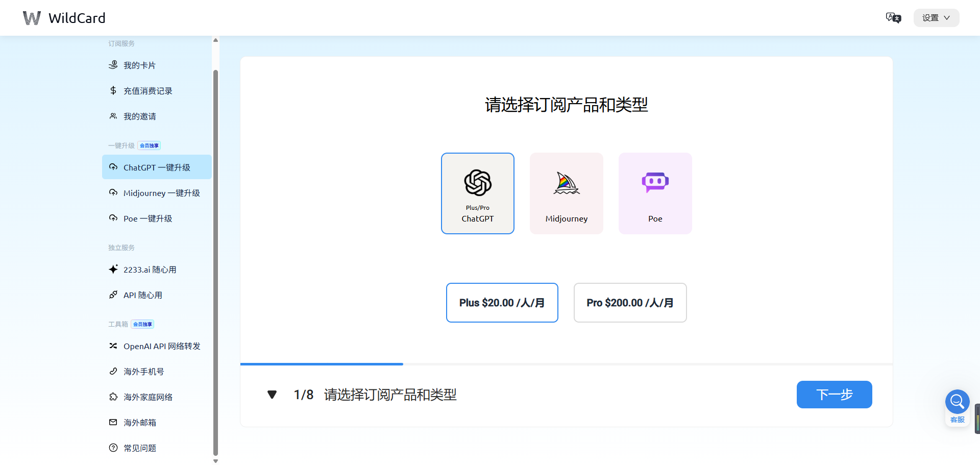Open 海外邮箱 tool
Screen dimensions: 980x465
point(157,423)
